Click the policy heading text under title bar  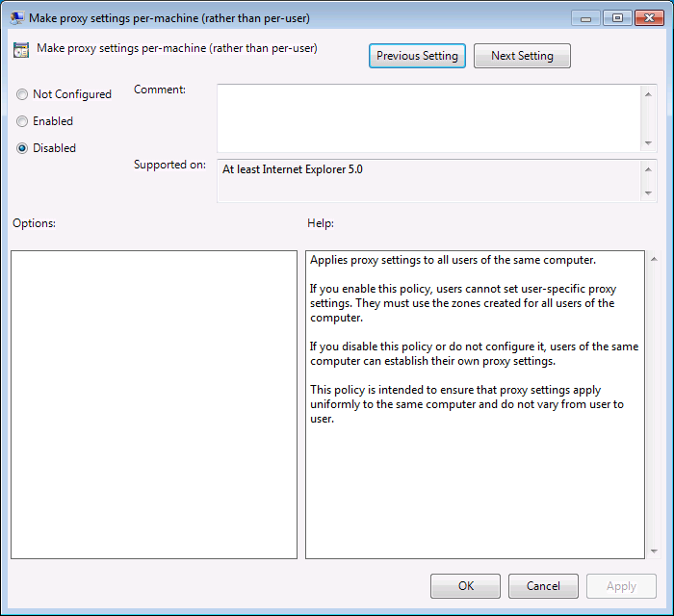pos(177,48)
